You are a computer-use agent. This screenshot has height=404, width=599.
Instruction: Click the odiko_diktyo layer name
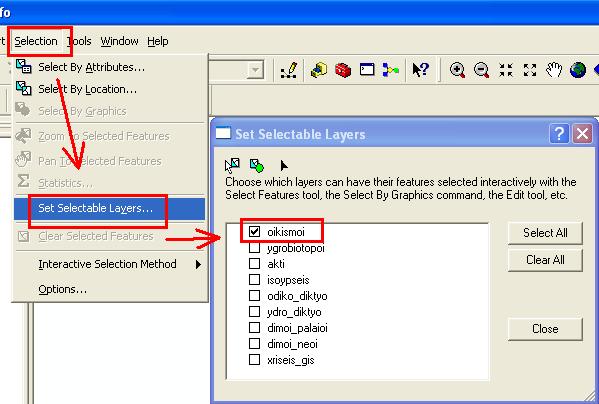pyautogui.click(x=297, y=296)
